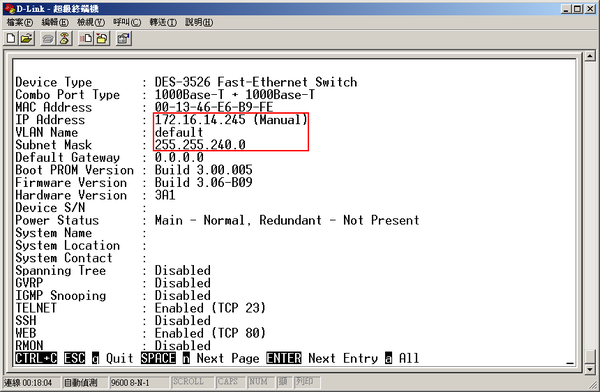Click the 'Next Page' text

point(228,358)
